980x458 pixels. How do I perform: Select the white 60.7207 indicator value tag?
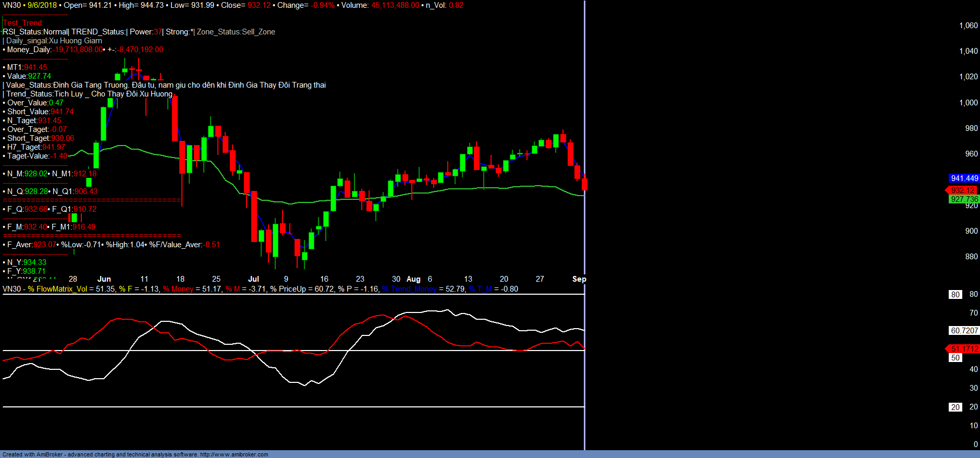964,331
